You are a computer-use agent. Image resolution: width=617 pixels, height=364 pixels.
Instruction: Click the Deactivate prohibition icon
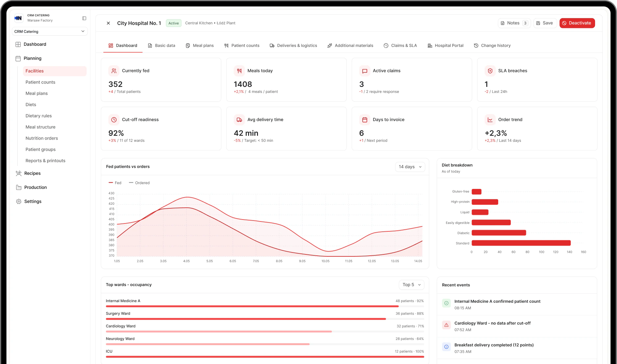(x=564, y=23)
